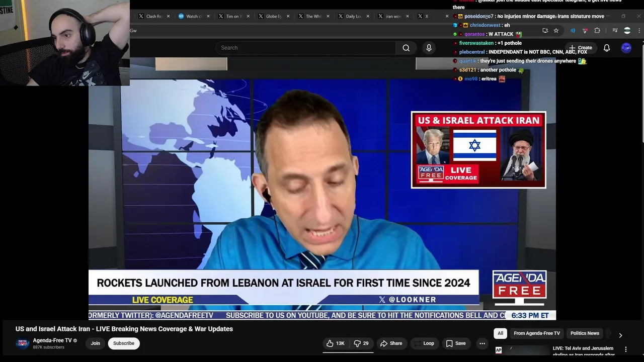Click the streamer webcam overlay

point(64,43)
